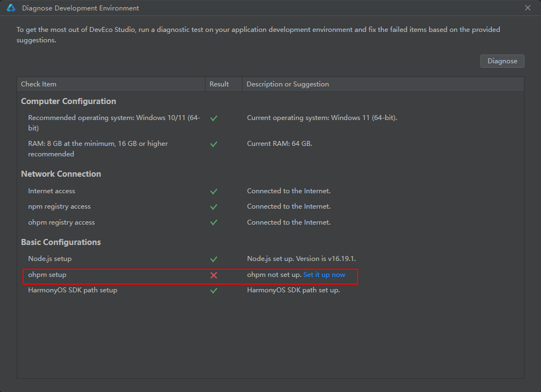Select the 'Internet access' check item
This screenshot has height=392, width=541.
pyautogui.click(x=51, y=191)
